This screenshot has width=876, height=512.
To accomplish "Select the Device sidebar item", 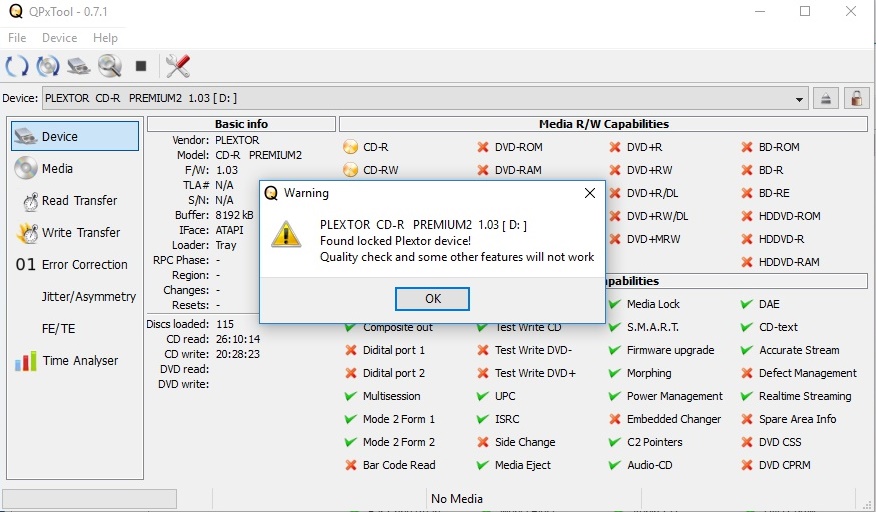I will tap(75, 136).
